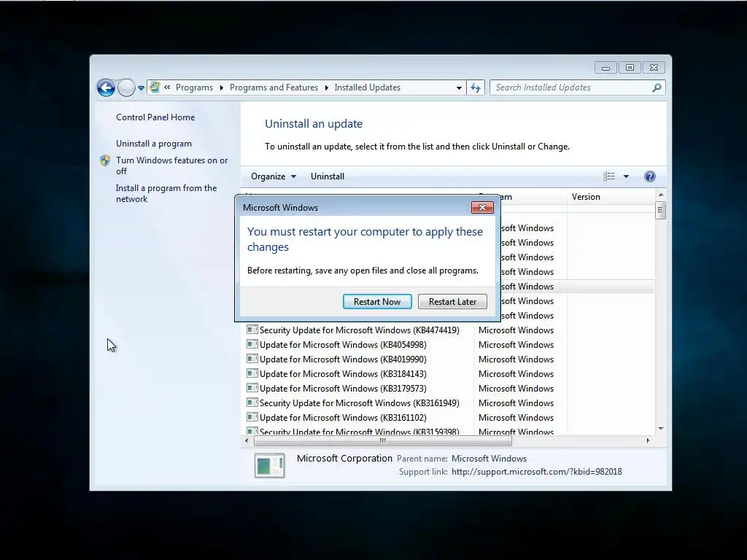Select Installed Updates in the breadcrumb
Viewport: 747px width, 560px height.
(368, 87)
